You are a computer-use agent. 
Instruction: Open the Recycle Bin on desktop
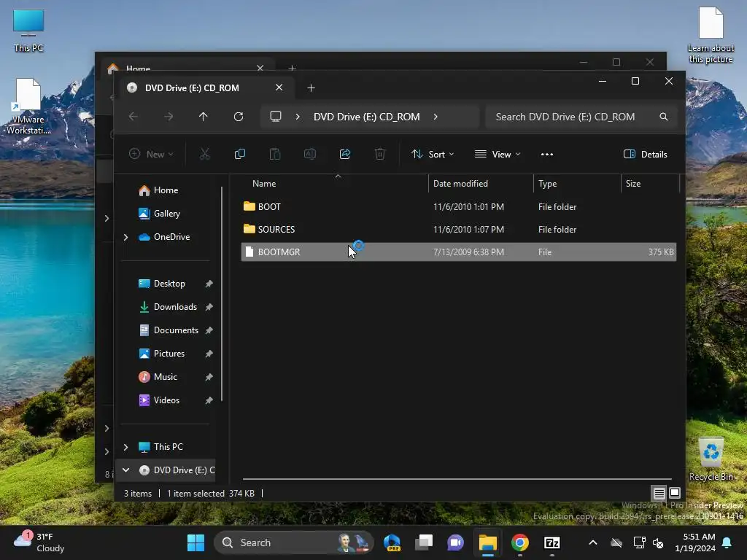pyautogui.click(x=711, y=459)
